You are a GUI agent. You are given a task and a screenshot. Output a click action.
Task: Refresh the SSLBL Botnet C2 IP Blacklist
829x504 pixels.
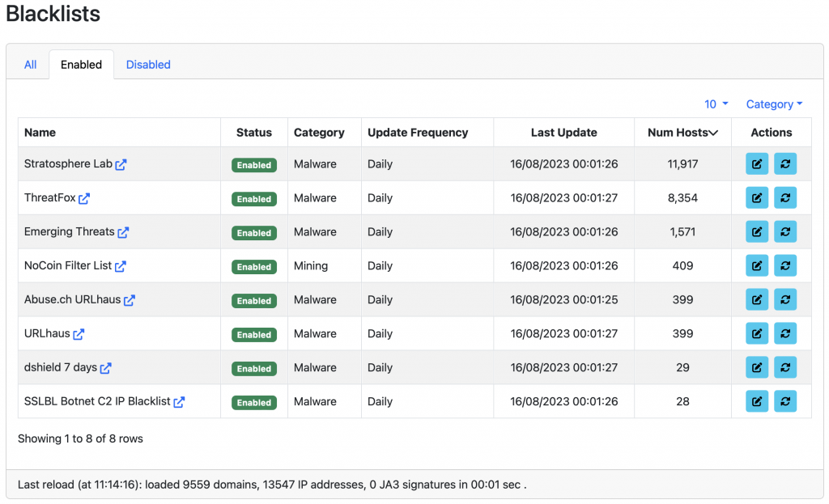[x=785, y=401]
